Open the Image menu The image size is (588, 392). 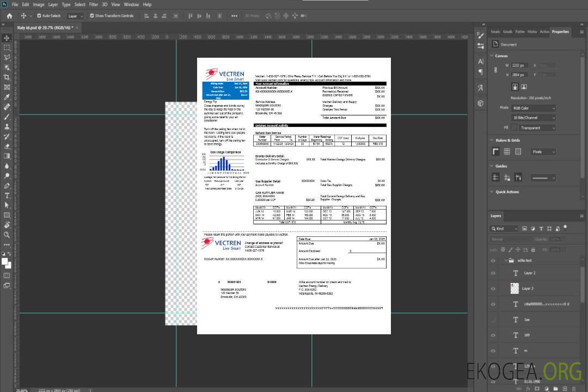(x=38, y=4)
